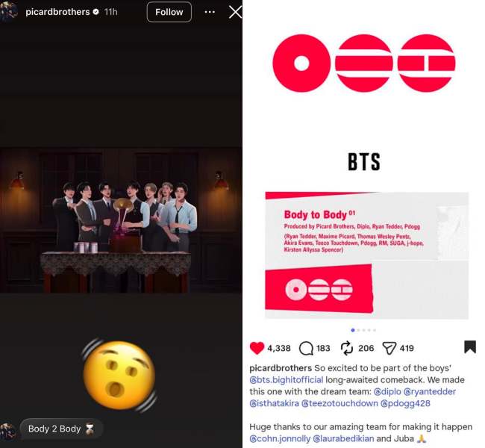Open the @teezotouchdown mention

pos(339,403)
